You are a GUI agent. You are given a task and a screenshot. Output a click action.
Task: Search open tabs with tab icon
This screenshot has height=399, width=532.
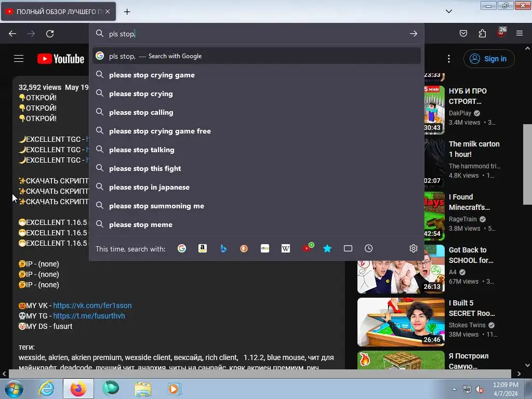348,248
